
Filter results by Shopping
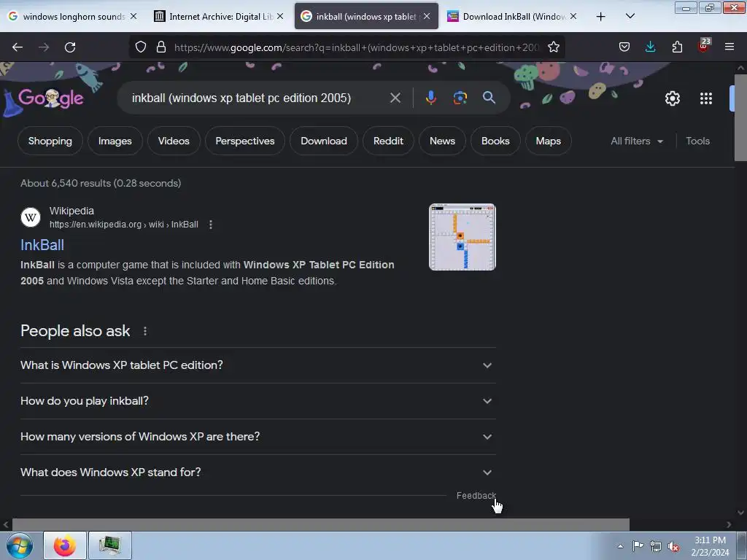[50, 141]
